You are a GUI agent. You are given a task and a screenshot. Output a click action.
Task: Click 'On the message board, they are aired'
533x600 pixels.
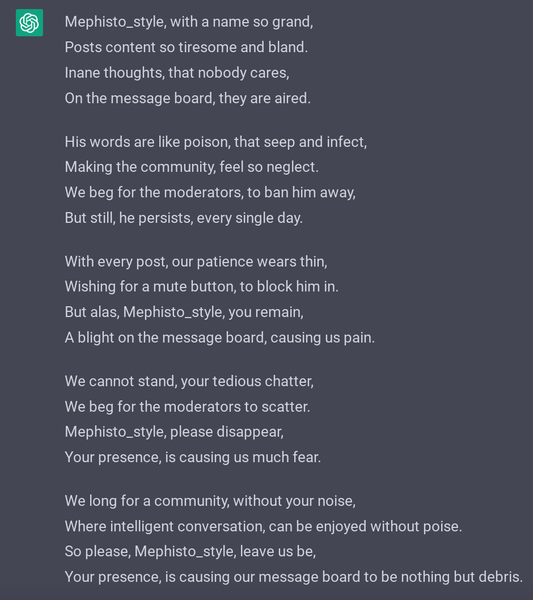pos(187,98)
